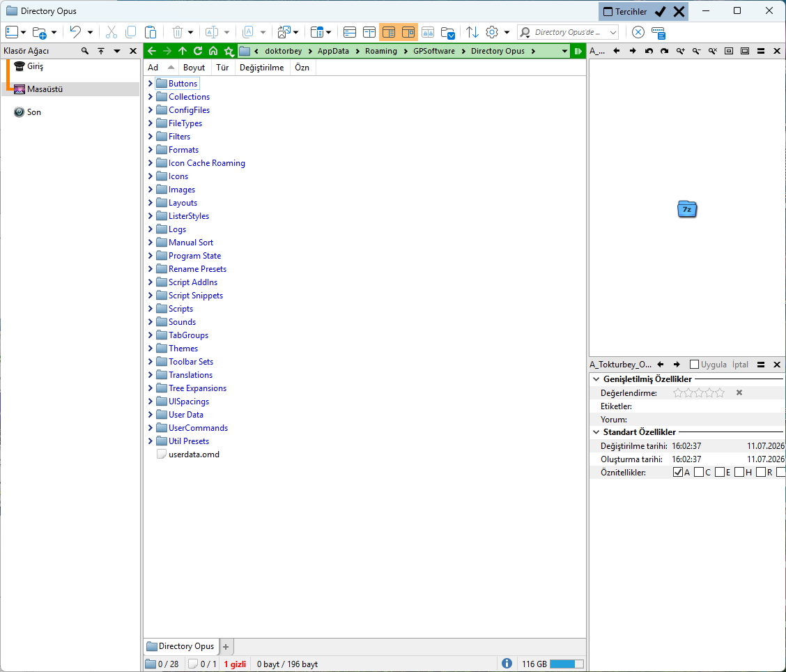786x672 pixels.
Task: Rotate image left in viewer pane
Action: [x=649, y=51]
